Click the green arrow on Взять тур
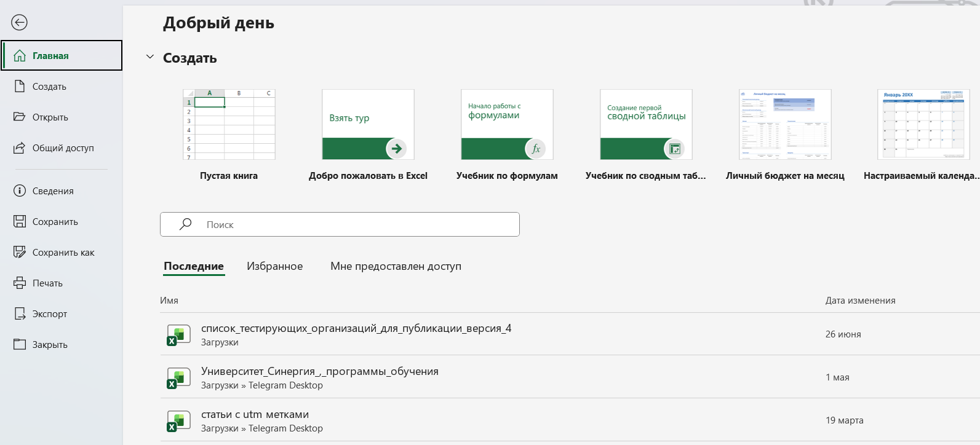 click(x=396, y=148)
